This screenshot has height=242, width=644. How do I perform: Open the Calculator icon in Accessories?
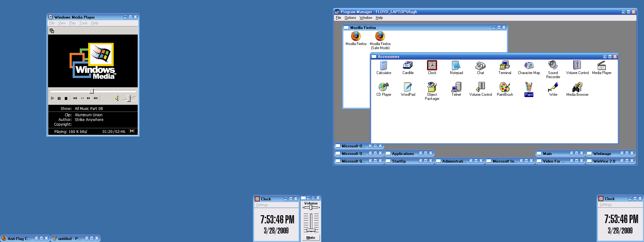(384, 66)
